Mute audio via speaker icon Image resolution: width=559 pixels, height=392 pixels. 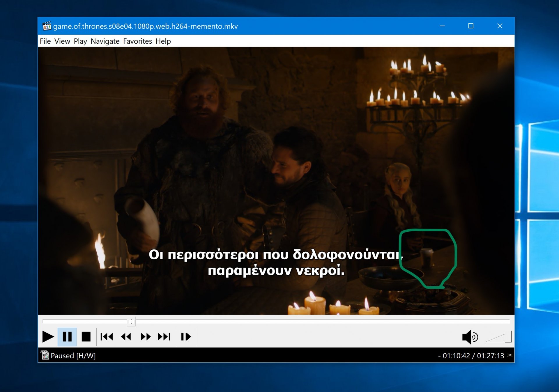(470, 337)
